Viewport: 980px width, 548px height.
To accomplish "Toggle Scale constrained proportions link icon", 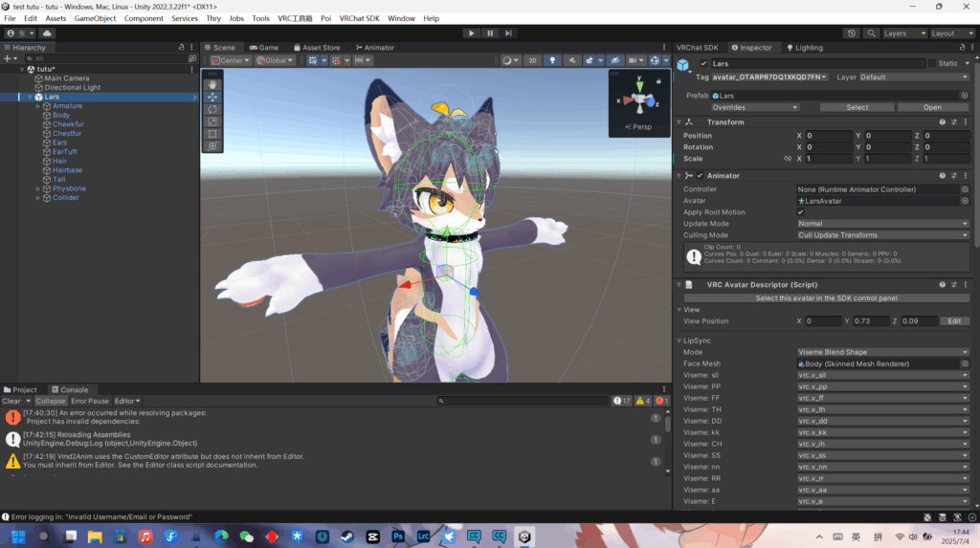I will click(788, 159).
